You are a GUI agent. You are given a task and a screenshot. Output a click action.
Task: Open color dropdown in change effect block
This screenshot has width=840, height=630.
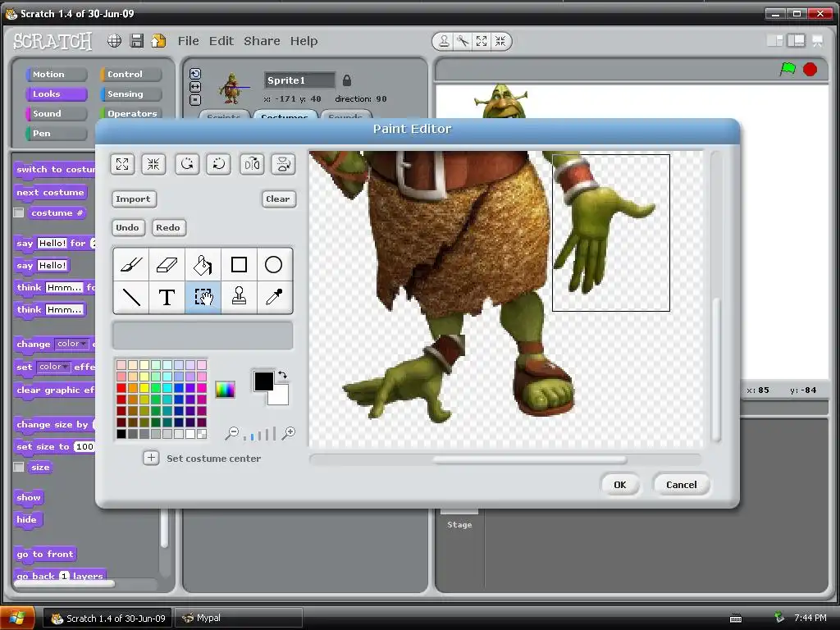(x=72, y=344)
